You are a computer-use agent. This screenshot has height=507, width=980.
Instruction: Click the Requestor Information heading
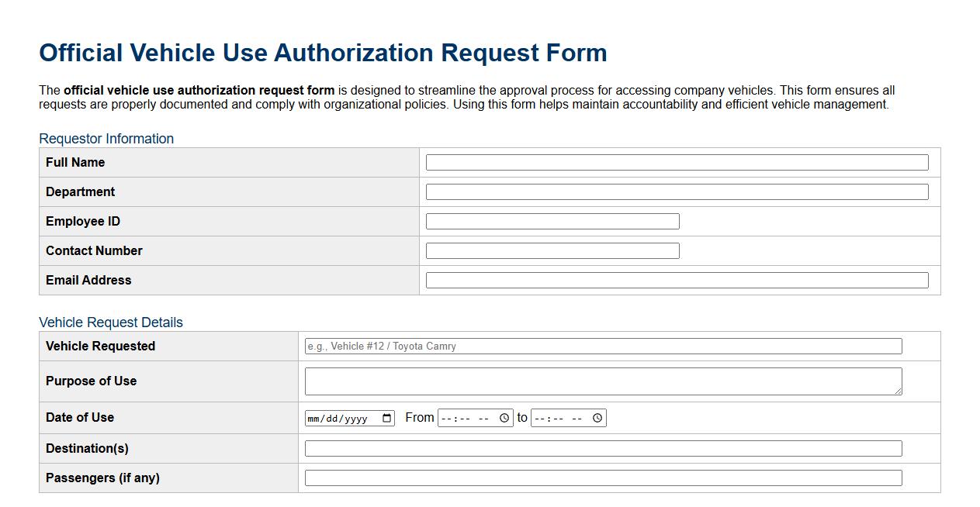click(x=106, y=138)
